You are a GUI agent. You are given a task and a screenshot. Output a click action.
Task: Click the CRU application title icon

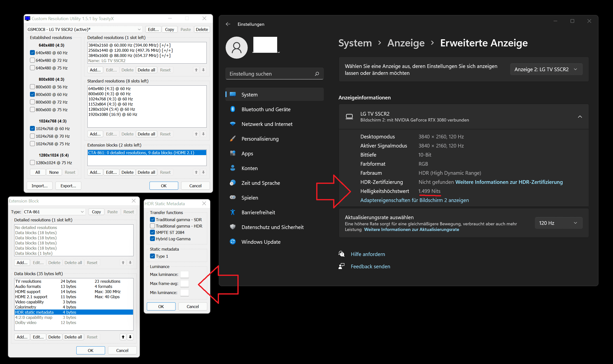pyautogui.click(x=27, y=18)
